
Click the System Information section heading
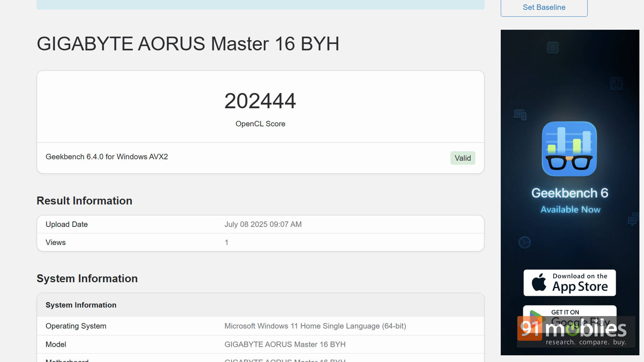click(x=87, y=278)
